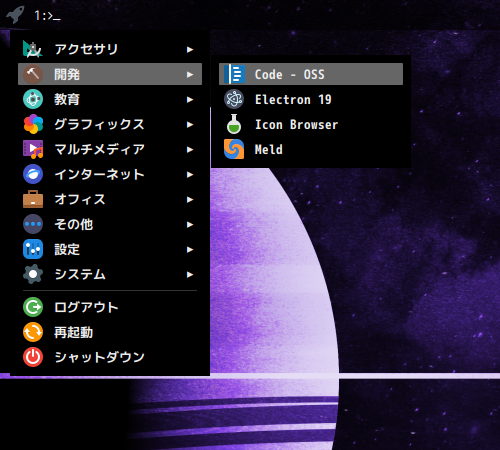This screenshot has height=450, width=500.
Task: Click the Icon Browser flask icon
Action: (x=234, y=124)
